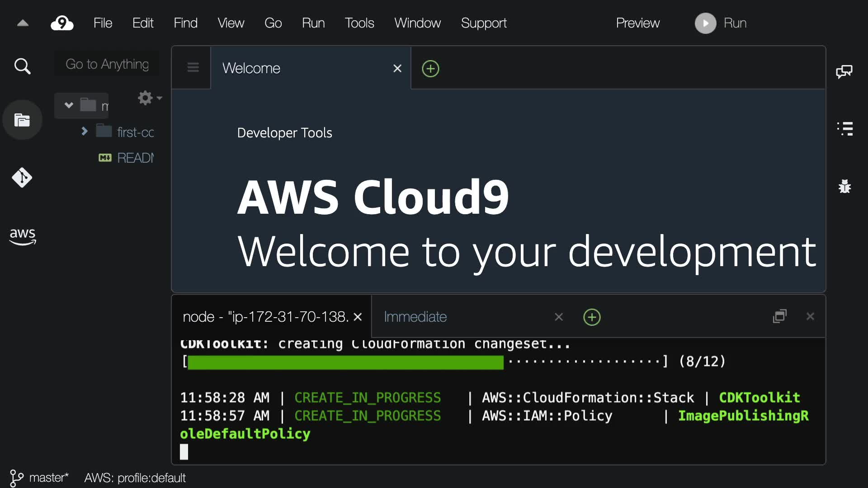Open the Search panel magnifier icon
This screenshot has width=868, height=488.
(x=22, y=66)
